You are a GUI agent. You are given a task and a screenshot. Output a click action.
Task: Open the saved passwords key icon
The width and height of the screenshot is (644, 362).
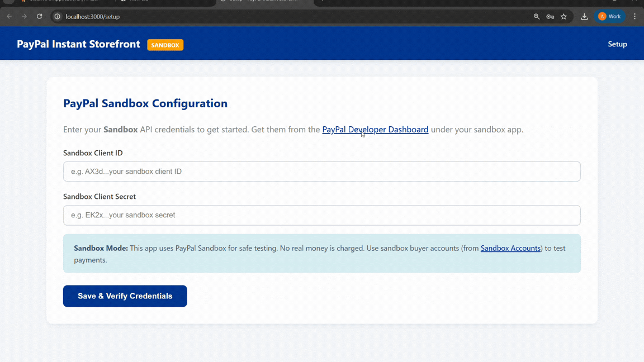click(x=550, y=16)
